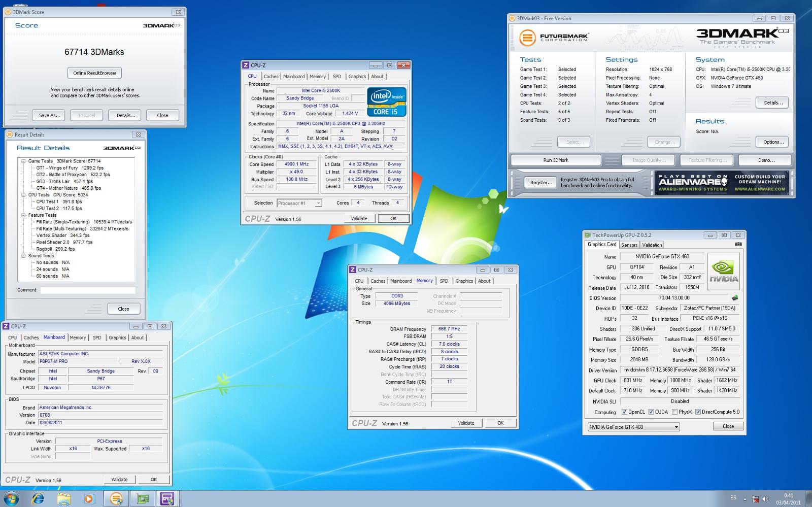812x507 pixels.
Task: Click OK in CPU-Z Mainboard window
Action: point(153,480)
